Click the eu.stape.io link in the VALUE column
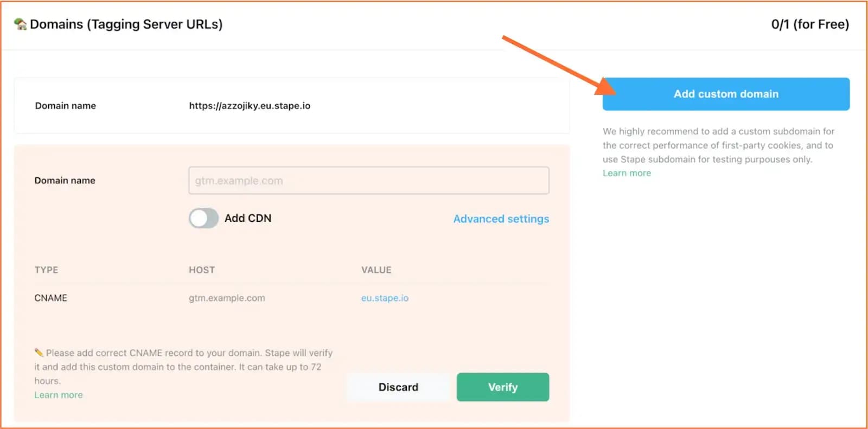 click(385, 297)
